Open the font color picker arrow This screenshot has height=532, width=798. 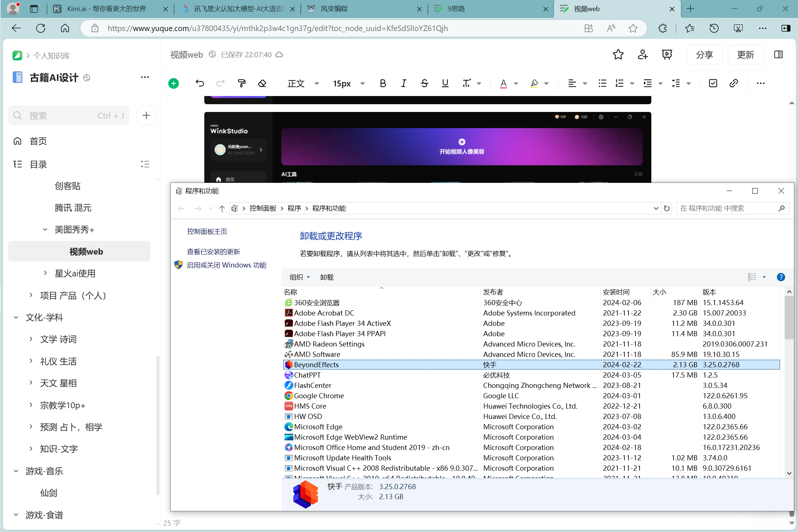click(x=516, y=83)
